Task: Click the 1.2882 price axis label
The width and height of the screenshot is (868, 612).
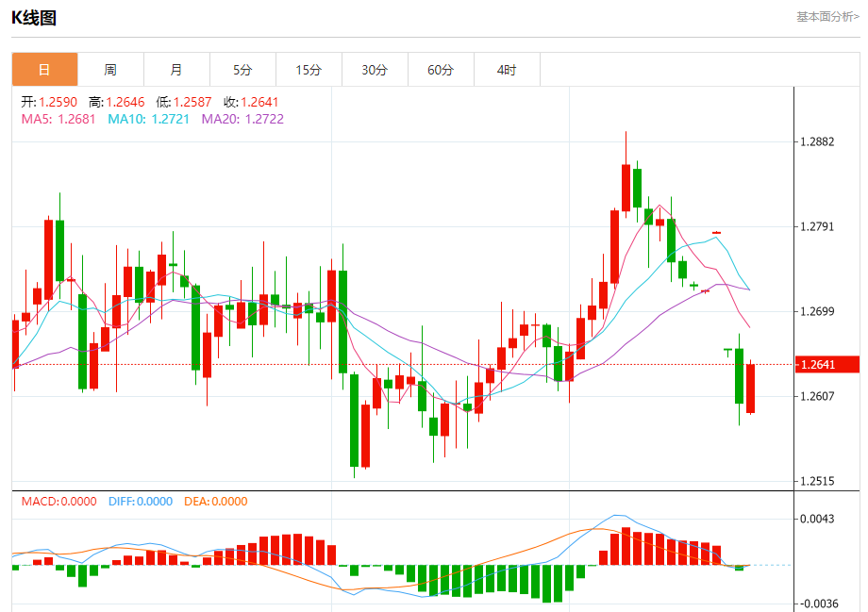Action: pyautogui.click(x=817, y=141)
